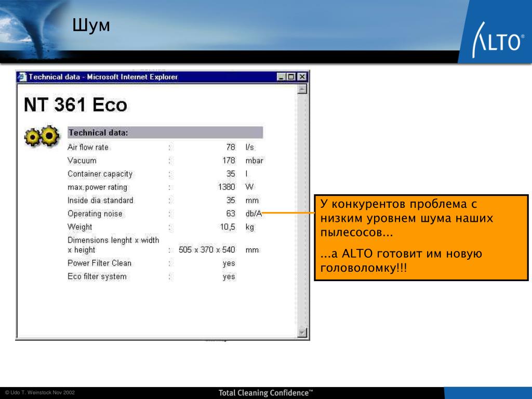
Task: Click the 'Operating noise' label
Action: [x=95, y=214]
